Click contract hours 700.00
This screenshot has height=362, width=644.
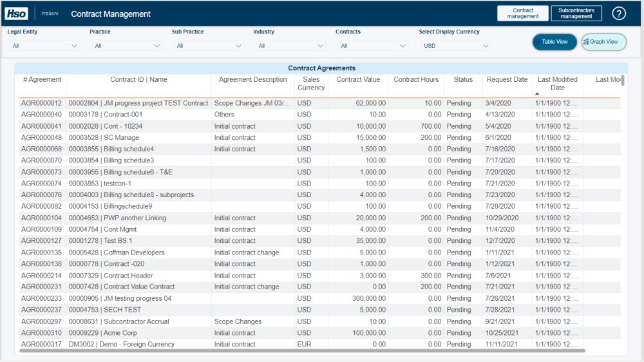[x=431, y=126]
